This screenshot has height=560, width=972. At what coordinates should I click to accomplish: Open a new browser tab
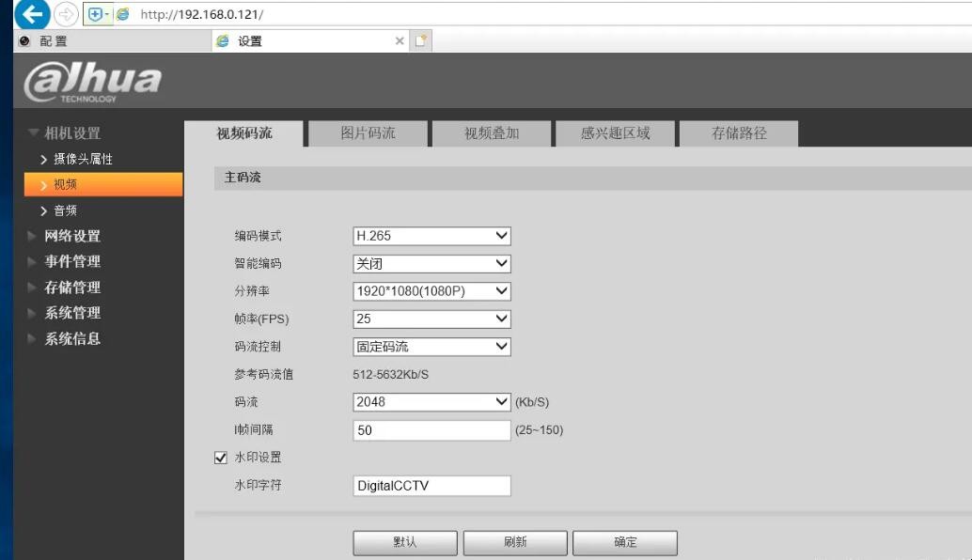pyautogui.click(x=421, y=40)
